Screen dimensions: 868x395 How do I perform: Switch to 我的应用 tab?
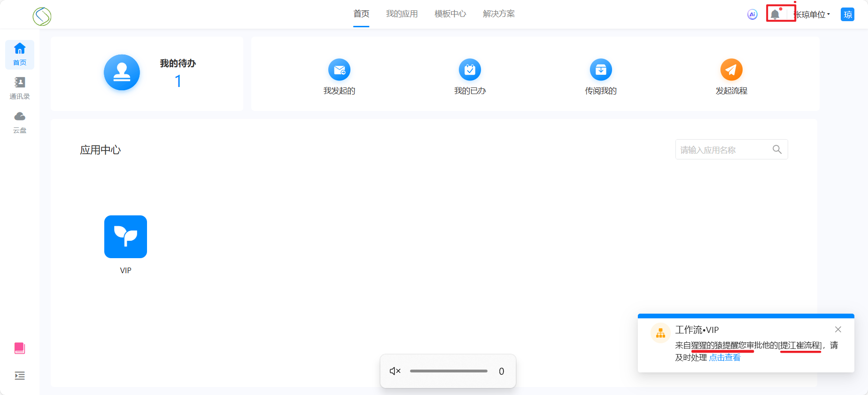(x=402, y=14)
